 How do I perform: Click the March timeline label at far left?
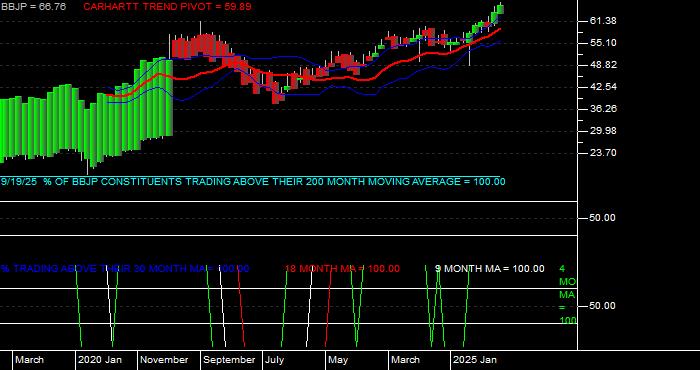(x=30, y=360)
